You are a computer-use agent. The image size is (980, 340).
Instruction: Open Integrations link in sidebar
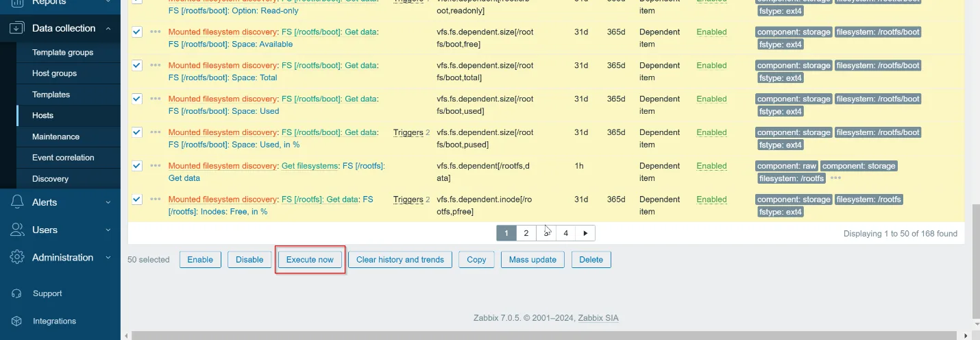[x=54, y=321]
